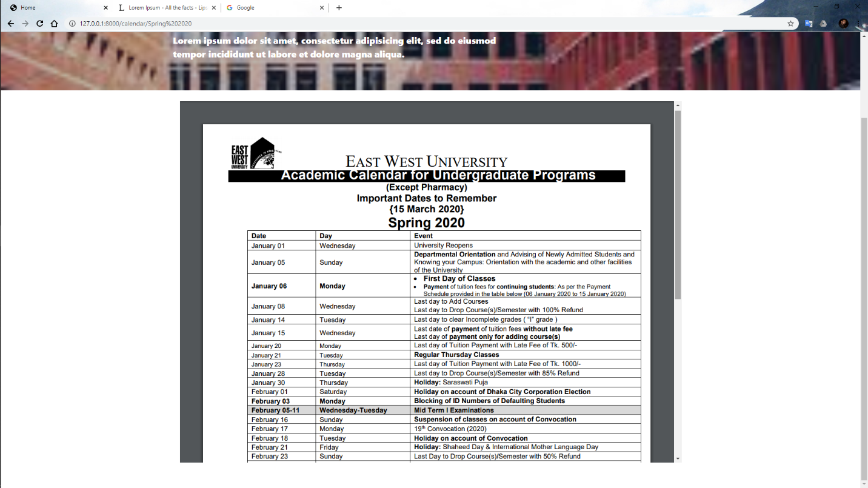Go back to the previous page
The height and width of the screenshot is (488, 868).
point(10,24)
